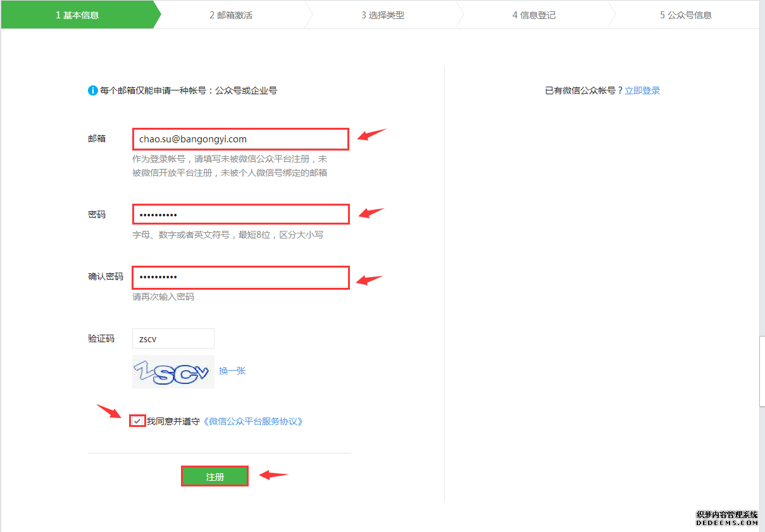Click the 验证码 field label
The height and width of the screenshot is (532, 765).
tap(101, 338)
